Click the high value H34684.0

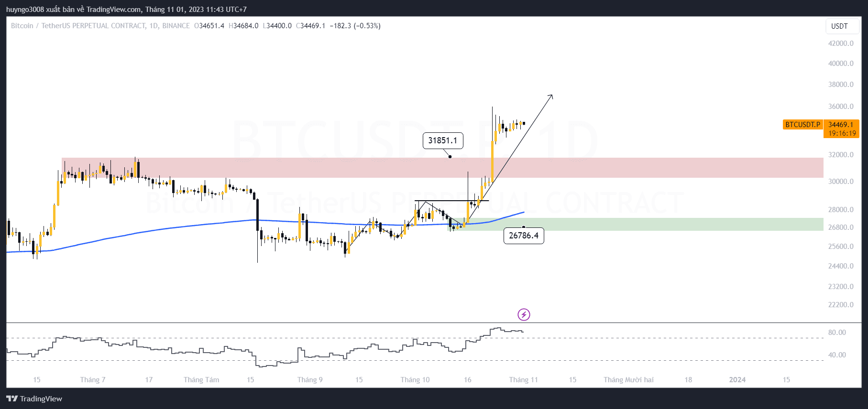[x=243, y=26]
